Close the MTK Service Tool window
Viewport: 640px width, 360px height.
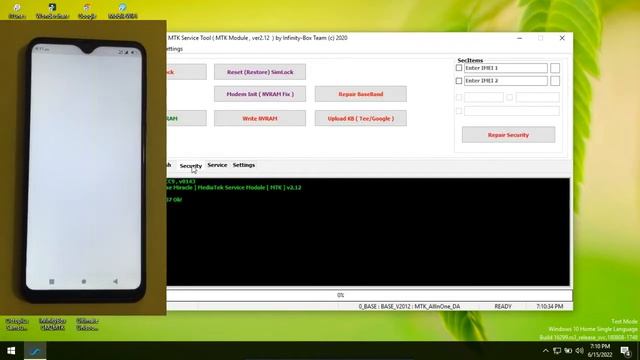562,38
